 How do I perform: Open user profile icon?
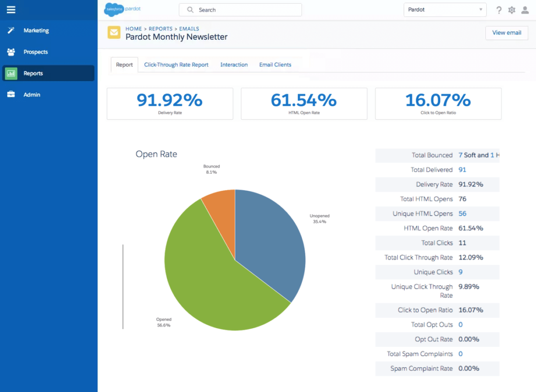[525, 10]
